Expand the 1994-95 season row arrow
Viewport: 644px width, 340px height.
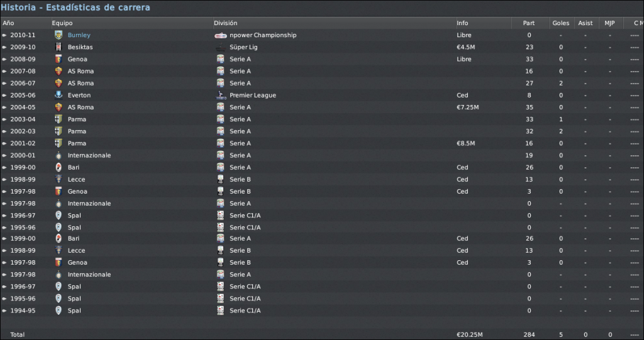[x=4, y=310]
